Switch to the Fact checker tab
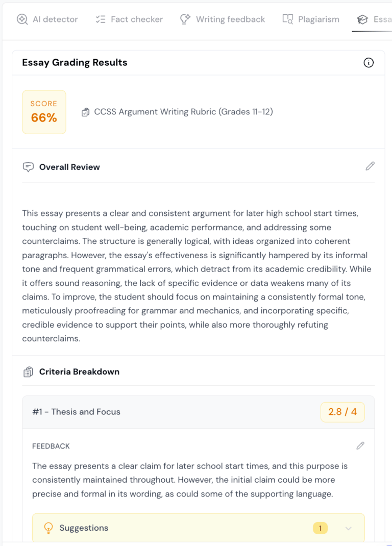392x546 pixels. click(129, 19)
